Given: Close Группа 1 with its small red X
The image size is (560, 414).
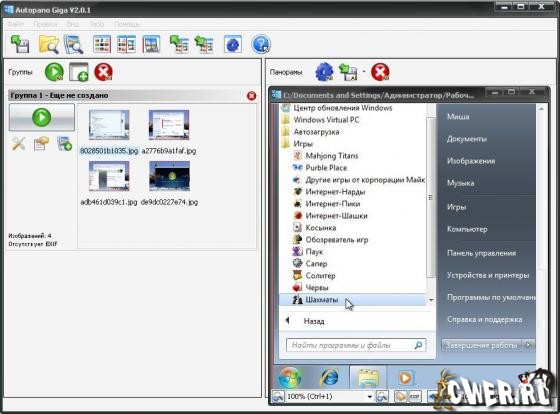Looking at the screenshot, I should tap(251, 96).
